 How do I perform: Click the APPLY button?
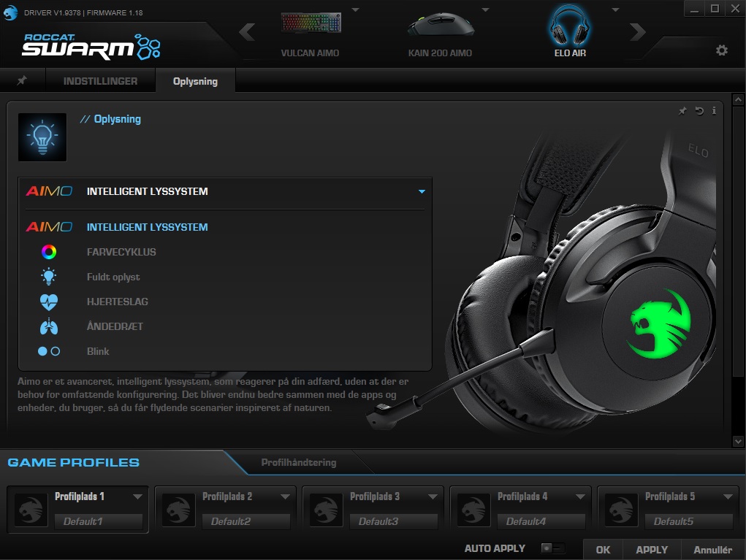(652, 550)
